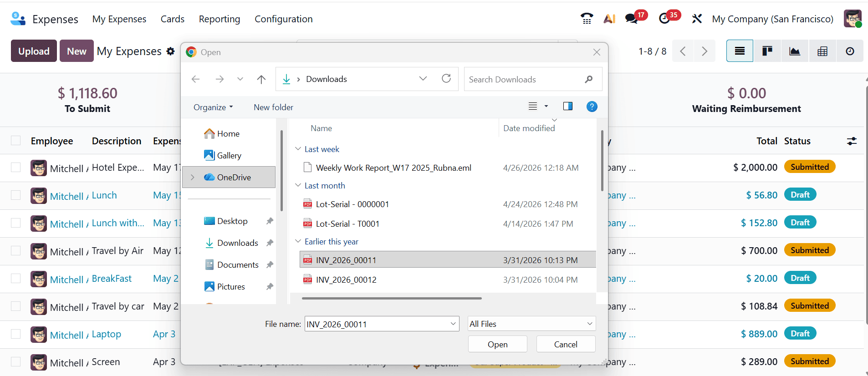The image size is (868, 376).
Task: Switch to list view
Action: [740, 51]
